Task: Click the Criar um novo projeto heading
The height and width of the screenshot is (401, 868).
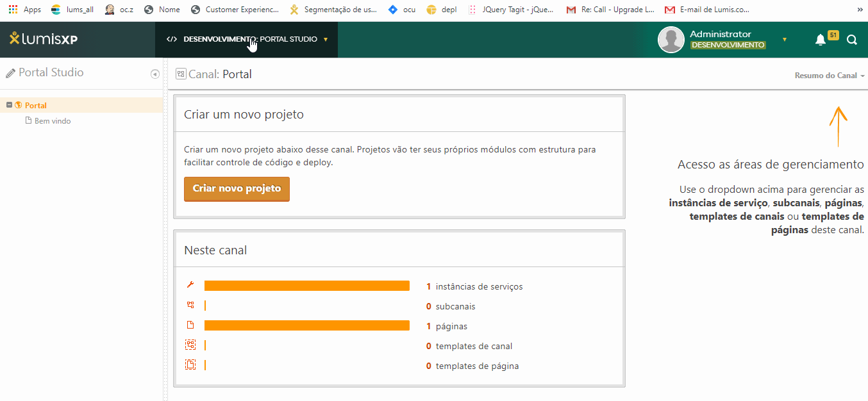Action: tap(244, 115)
